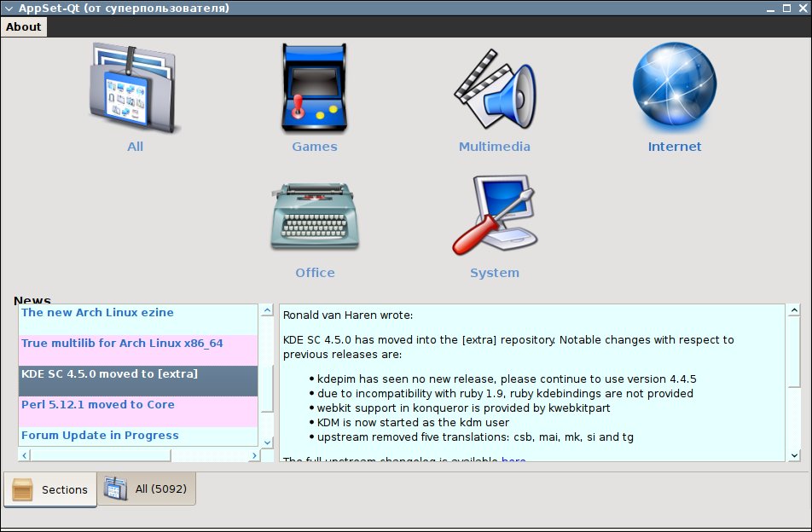The height and width of the screenshot is (532, 812).
Task: Minimize the AppSet-Qt window
Action: (x=770, y=9)
